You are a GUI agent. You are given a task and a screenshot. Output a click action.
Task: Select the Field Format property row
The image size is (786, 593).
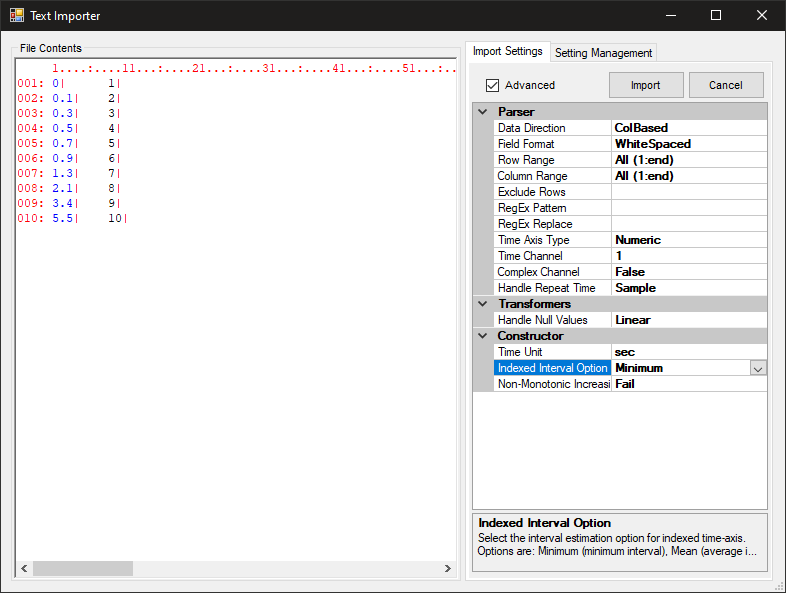pos(552,144)
